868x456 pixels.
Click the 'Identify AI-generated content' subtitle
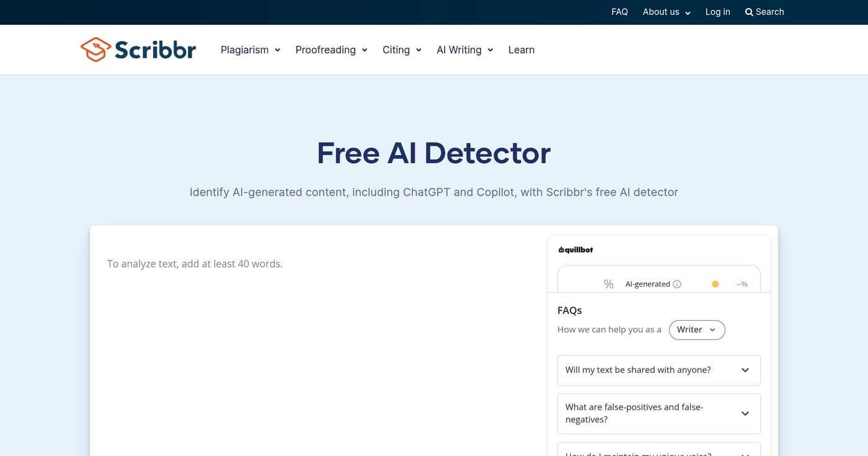[434, 192]
